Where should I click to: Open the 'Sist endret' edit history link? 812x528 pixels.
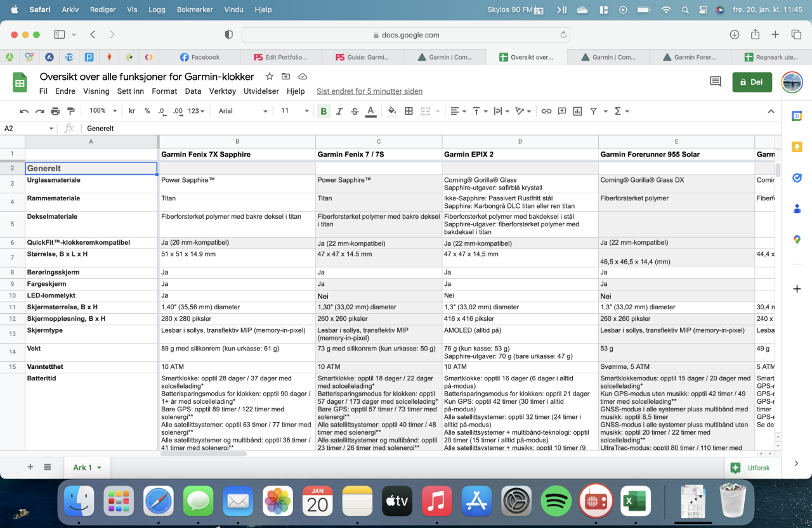pos(369,91)
